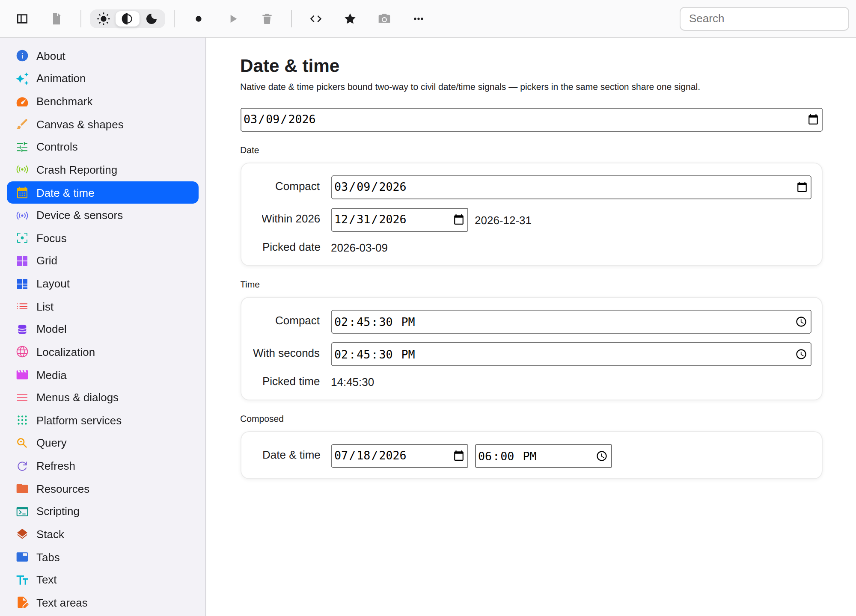The height and width of the screenshot is (616, 856).
Task: Go to Benchmark in sidebar
Action: pos(103,101)
